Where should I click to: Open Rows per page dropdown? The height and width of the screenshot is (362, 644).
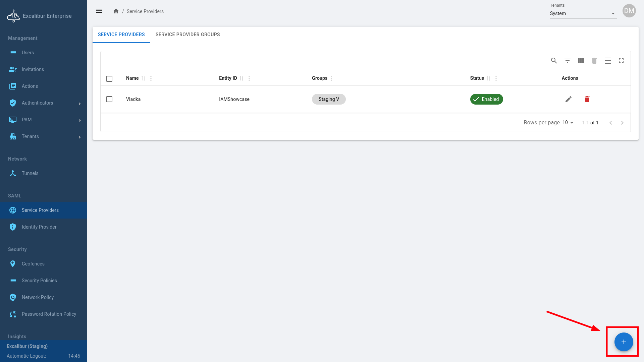[568, 123]
